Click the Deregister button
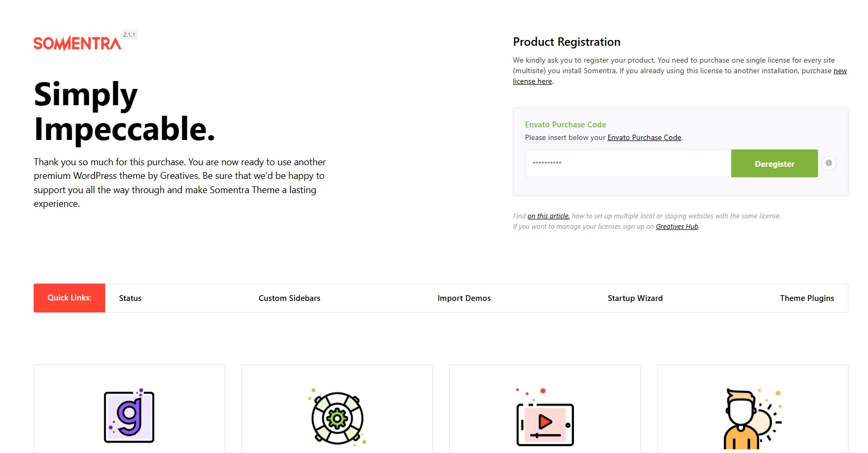Image resolution: width=868 pixels, height=453 pixels. tap(774, 164)
